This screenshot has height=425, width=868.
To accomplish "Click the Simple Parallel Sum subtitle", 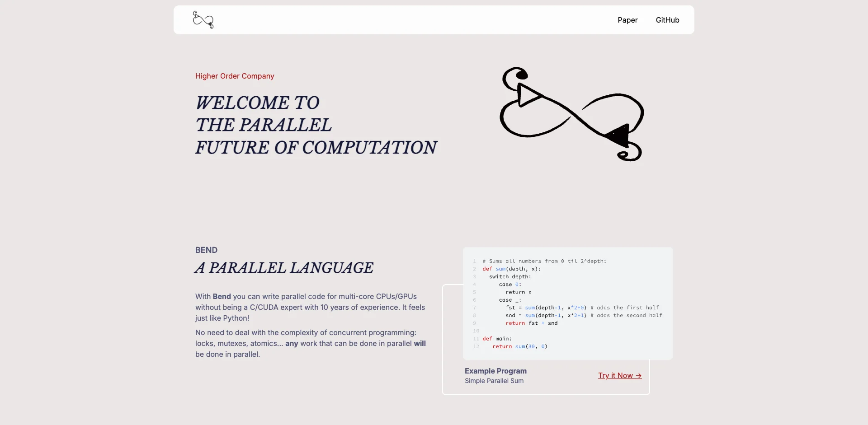I will pyautogui.click(x=494, y=381).
